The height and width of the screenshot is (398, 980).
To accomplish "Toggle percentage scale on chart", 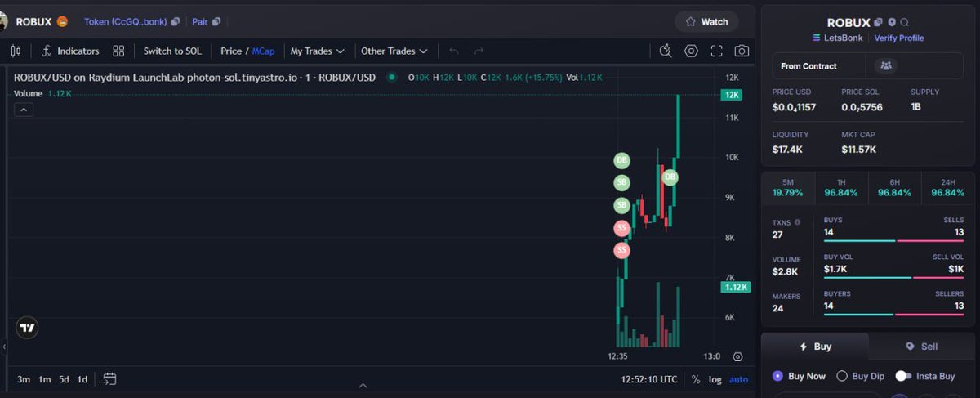I will pyautogui.click(x=696, y=379).
